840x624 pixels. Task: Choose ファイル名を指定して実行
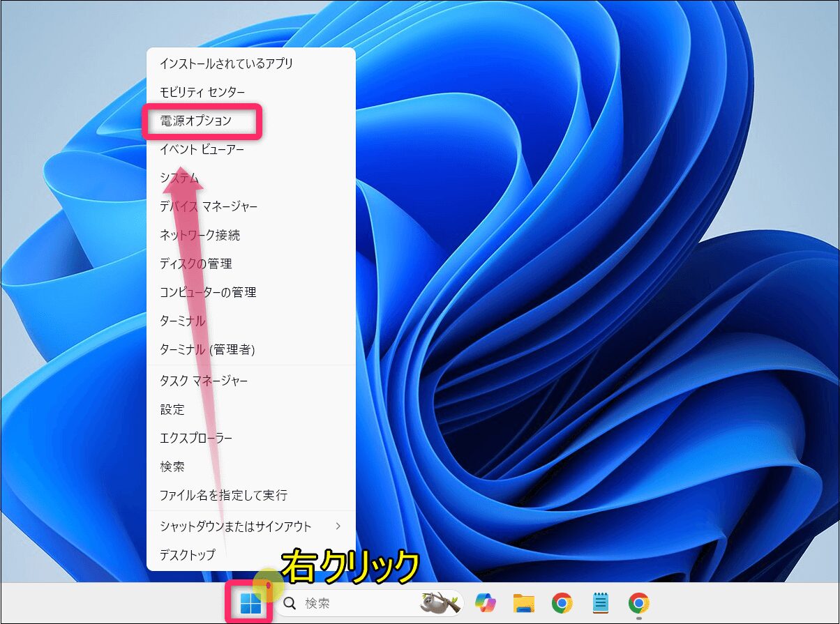point(223,495)
